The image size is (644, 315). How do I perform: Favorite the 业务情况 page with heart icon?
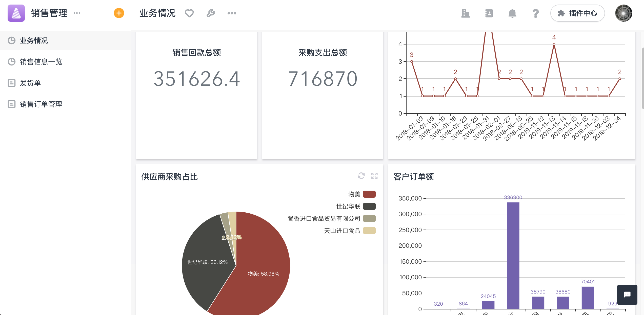tap(189, 13)
